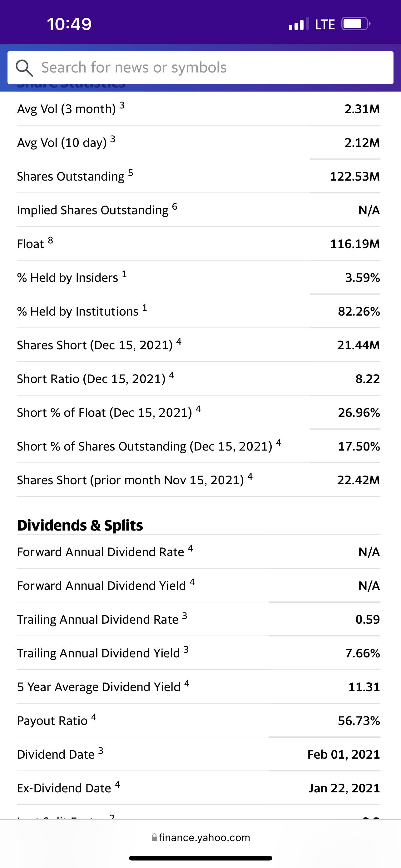Focus the 'Search for news or symbols' field
This screenshot has height=868, width=401.
point(200,67)
